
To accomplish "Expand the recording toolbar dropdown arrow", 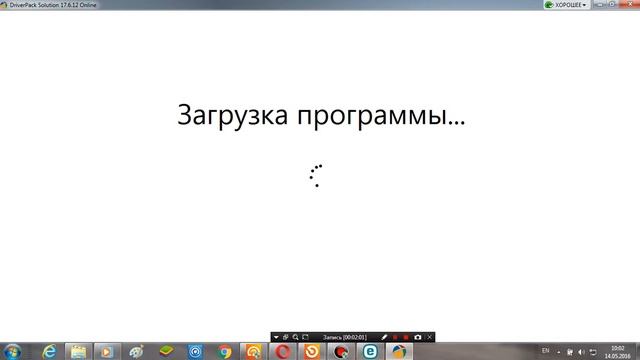I will (276, 337).
